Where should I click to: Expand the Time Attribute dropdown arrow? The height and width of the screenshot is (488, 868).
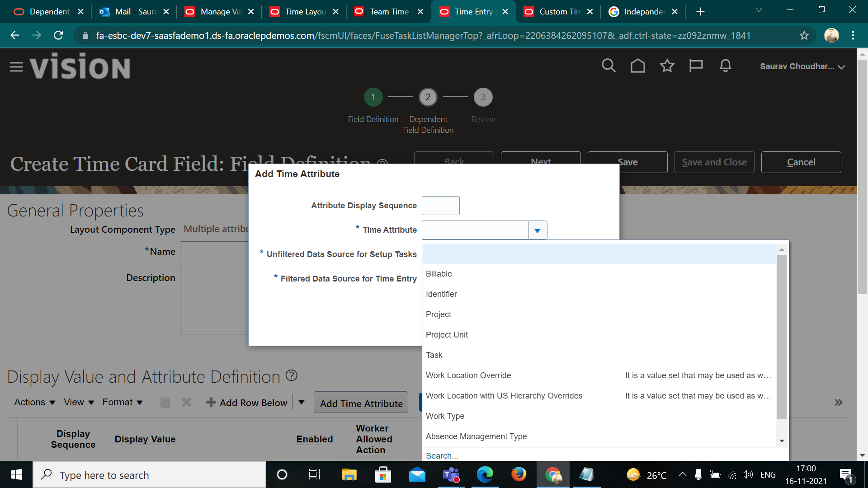pos(538,230)
